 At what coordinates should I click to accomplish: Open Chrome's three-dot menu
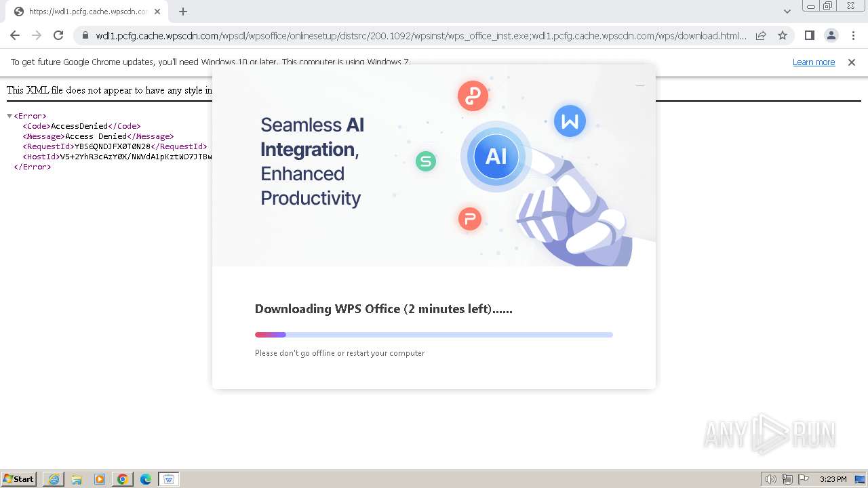[x=853, y=35]
